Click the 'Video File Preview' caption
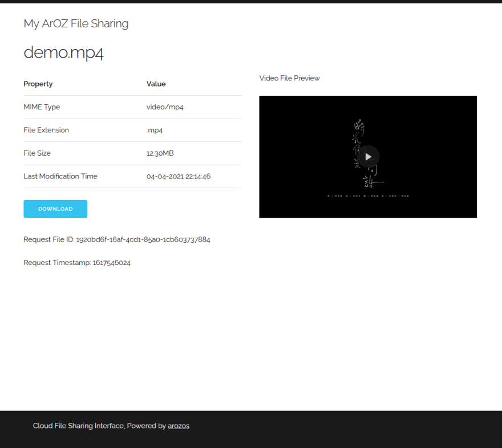The width and height of the screenshot is (502, 448). [x=289, y=78]
